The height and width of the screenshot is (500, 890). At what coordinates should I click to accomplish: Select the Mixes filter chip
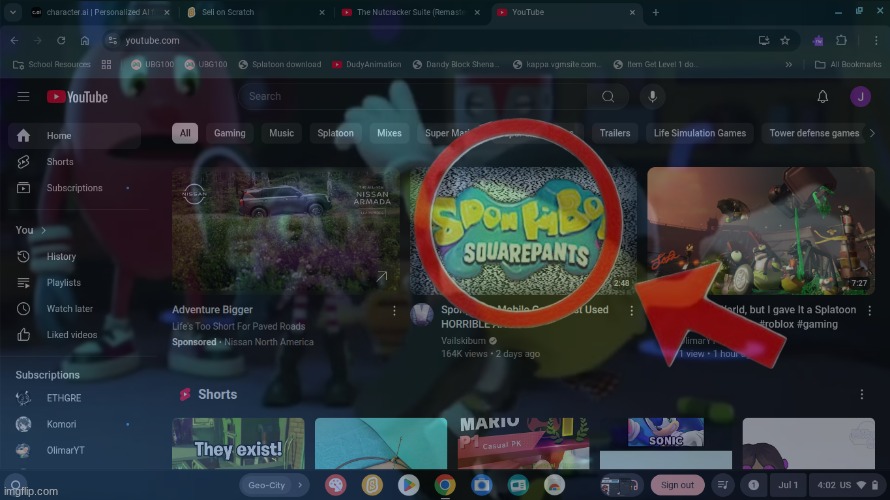389,133
